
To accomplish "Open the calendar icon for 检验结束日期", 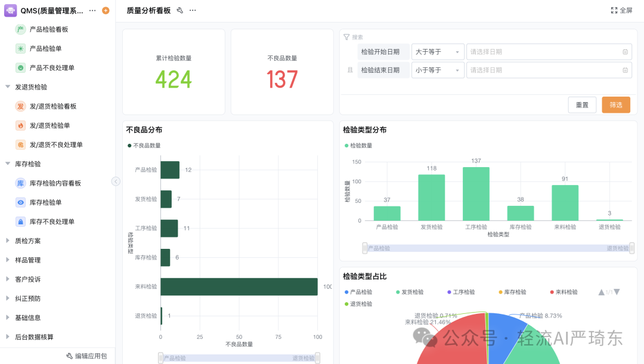I will (x=625, y=70).
